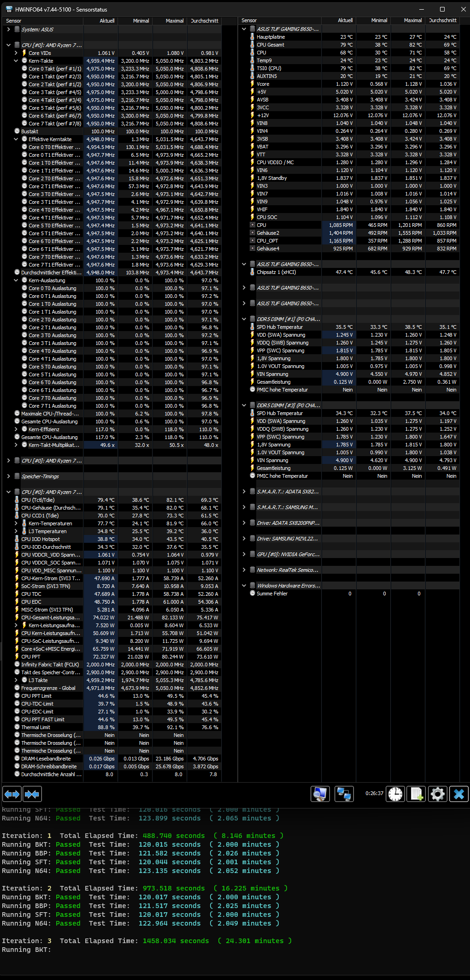Start logging with the sheet-plus icon
Image resolution: width=470 pixels, height=980 pixels.
[416, 794]
